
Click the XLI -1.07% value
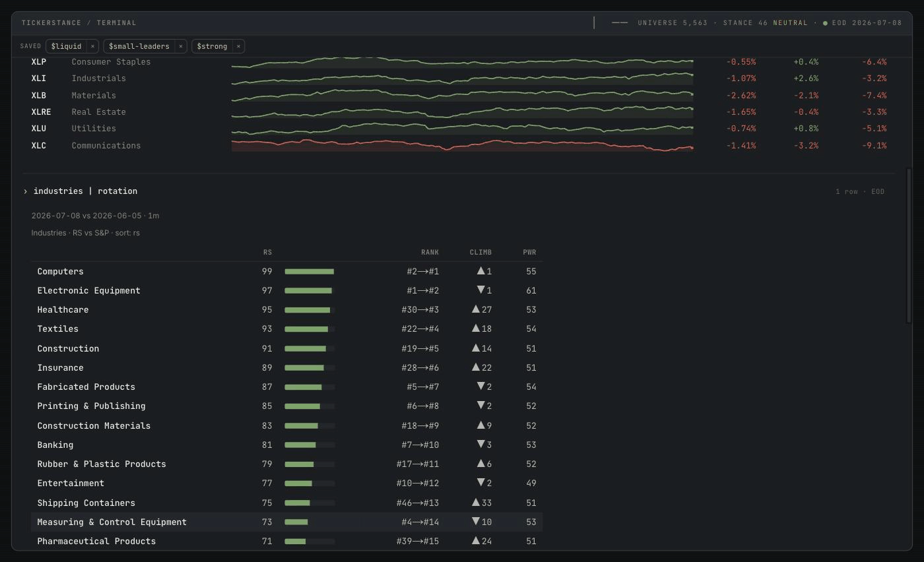pos(741,78)
